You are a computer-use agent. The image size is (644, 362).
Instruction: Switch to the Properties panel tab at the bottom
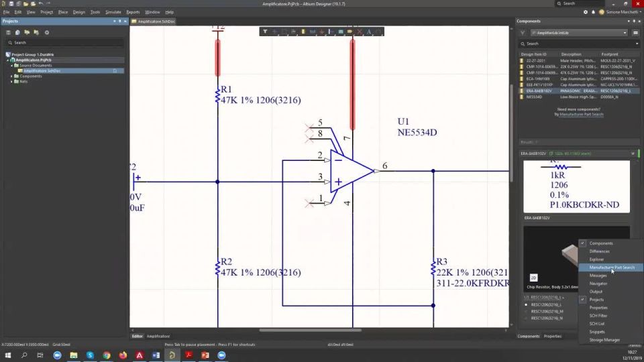tap(552, 336)
